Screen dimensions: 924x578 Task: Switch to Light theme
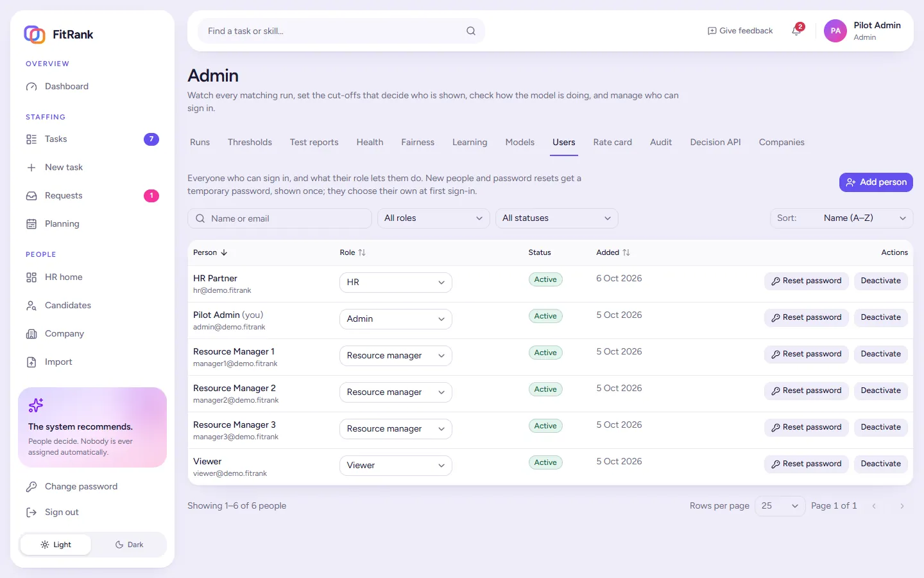pos(56,545)
